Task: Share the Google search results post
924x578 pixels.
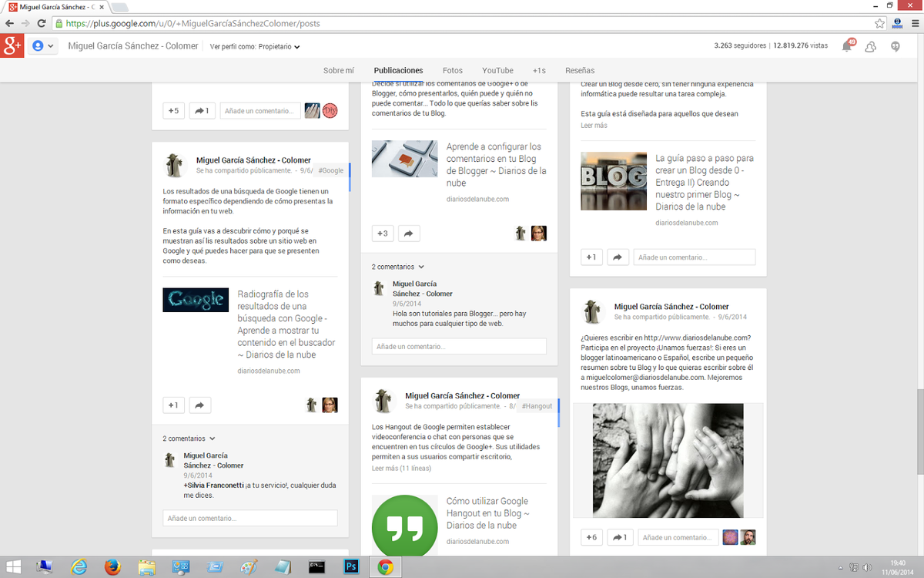Action: pyautogui.click(x=199, y=405)
